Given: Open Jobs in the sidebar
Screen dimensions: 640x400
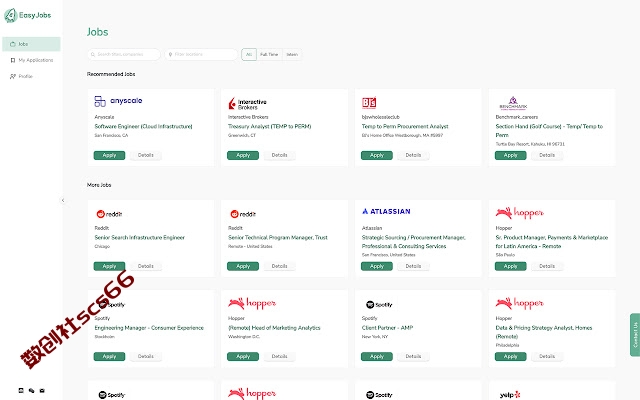Looking at the screenshot, I should click(x=31, y=44).
